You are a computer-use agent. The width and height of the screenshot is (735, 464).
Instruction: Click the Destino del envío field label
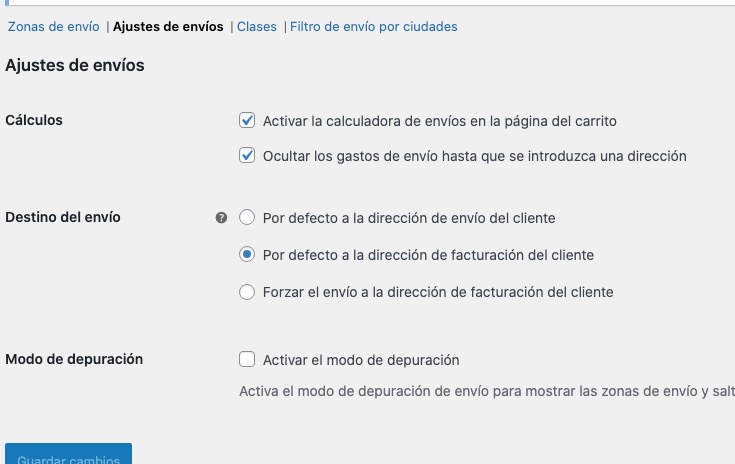tap(63, 217)
